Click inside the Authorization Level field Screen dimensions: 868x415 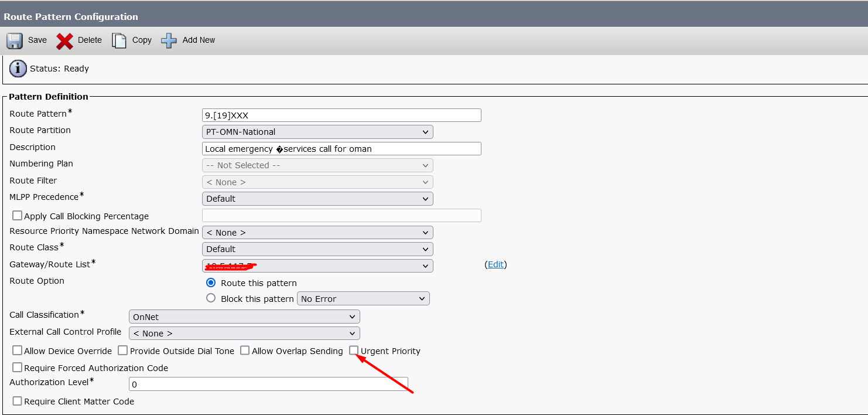click(268, 384)
